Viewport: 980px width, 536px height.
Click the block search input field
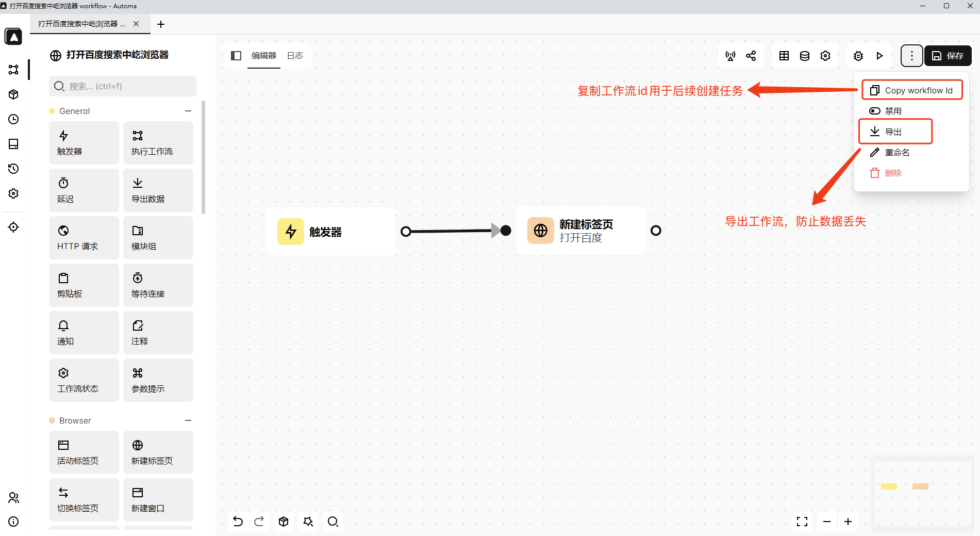tap(124, 86)
